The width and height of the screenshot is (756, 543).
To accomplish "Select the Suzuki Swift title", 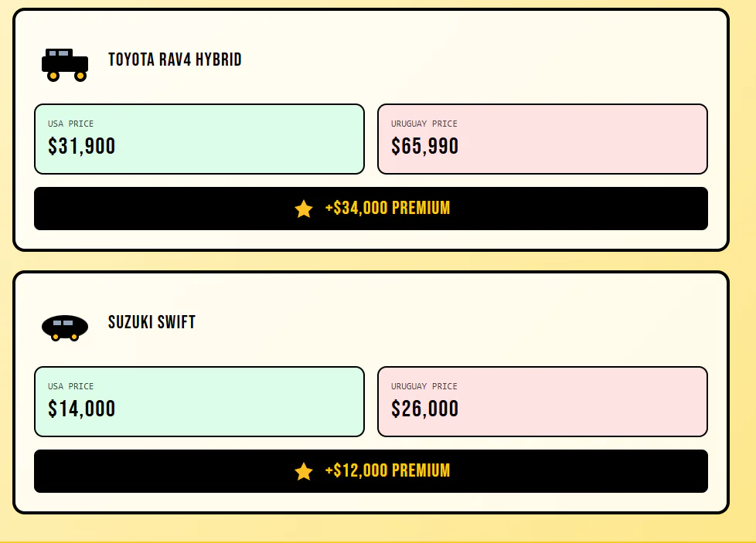I will coord(152,322).
